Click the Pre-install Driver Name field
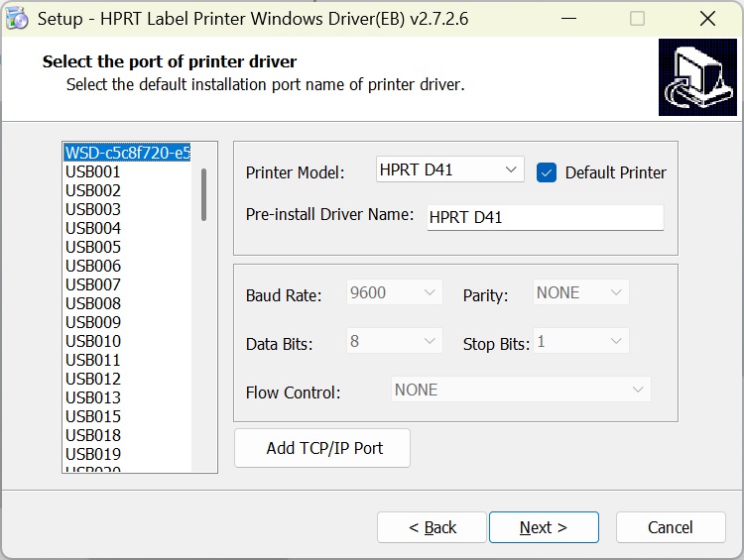 pyautogui.click(x=545, y=218)
